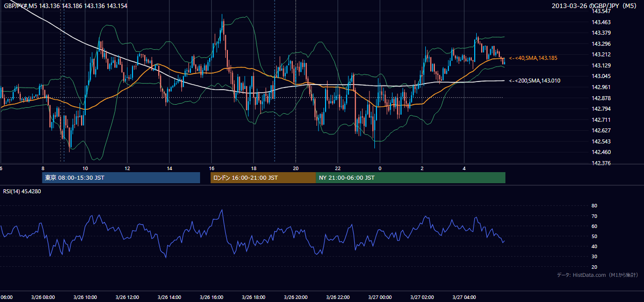Click the '2013-03-26 のGBP/JPY (M5)' chart heading

pyautogui.click(x=595, y=6)
